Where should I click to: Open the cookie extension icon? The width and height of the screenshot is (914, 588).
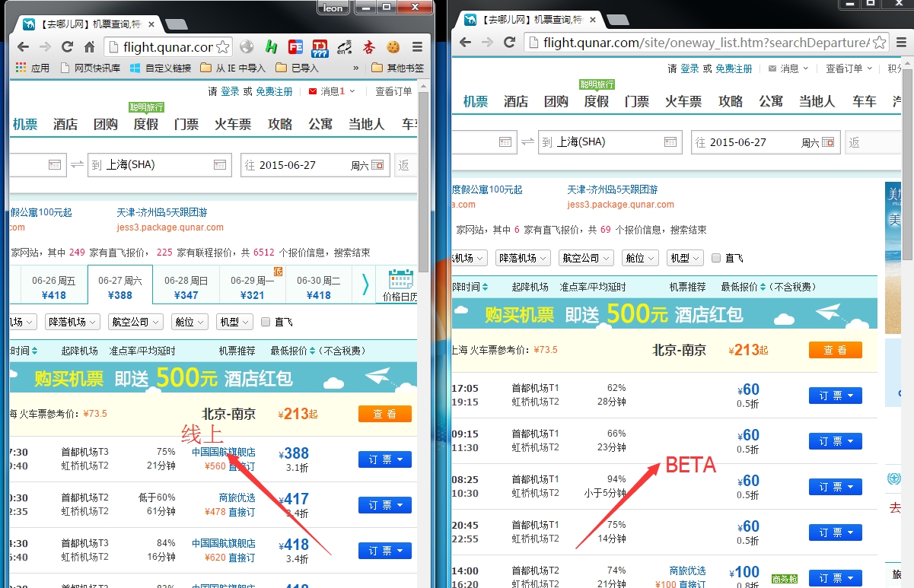(x=393, y=47)
